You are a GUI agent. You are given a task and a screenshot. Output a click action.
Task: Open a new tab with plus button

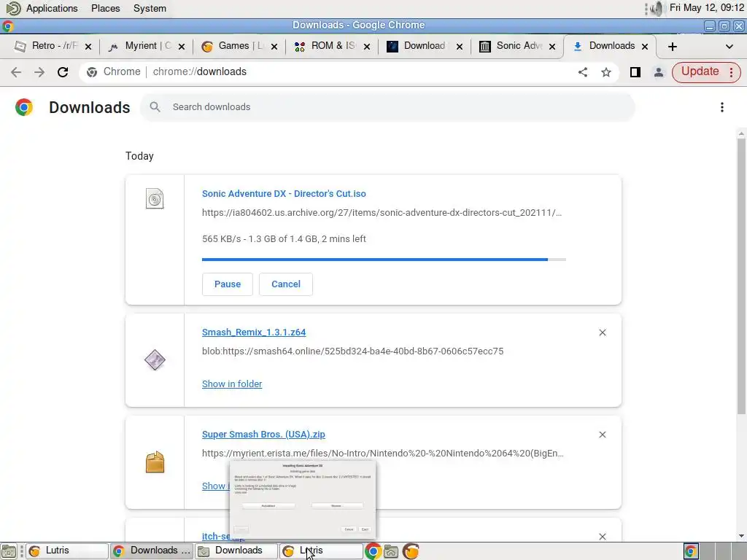pyautogui.click(x=672, y=46)
